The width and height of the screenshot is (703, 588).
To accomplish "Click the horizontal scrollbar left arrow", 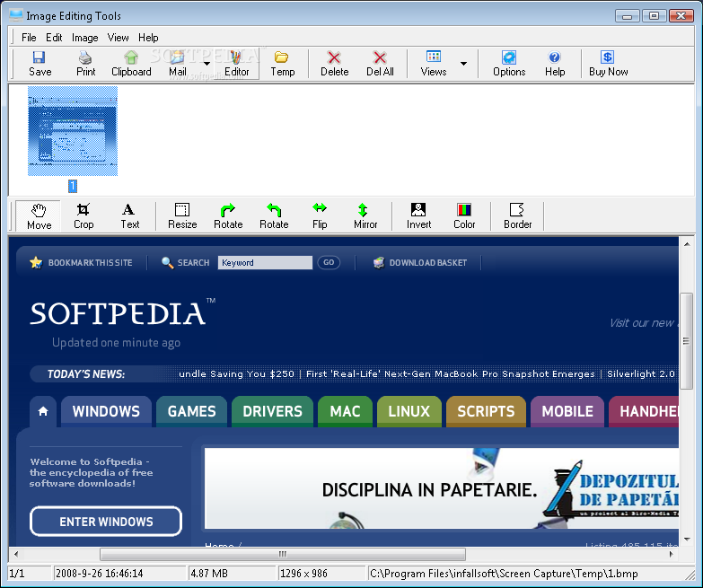I will [x=15, y=555].
